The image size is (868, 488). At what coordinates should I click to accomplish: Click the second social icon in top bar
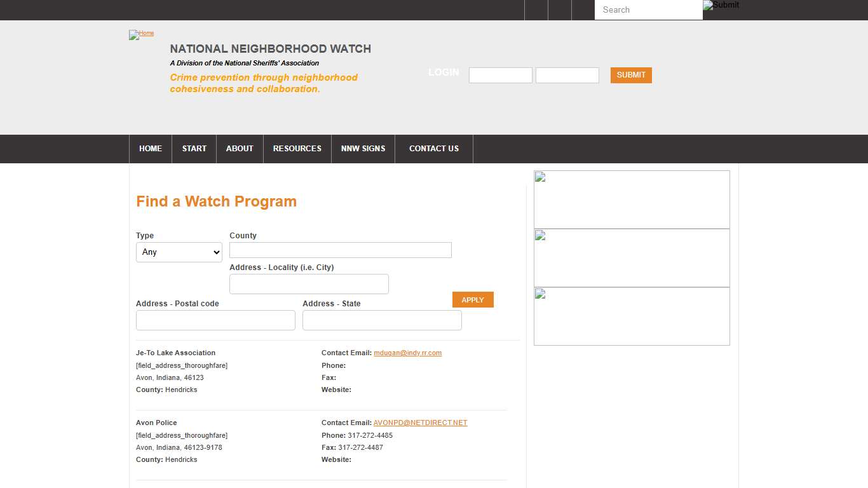pos(559,10)
